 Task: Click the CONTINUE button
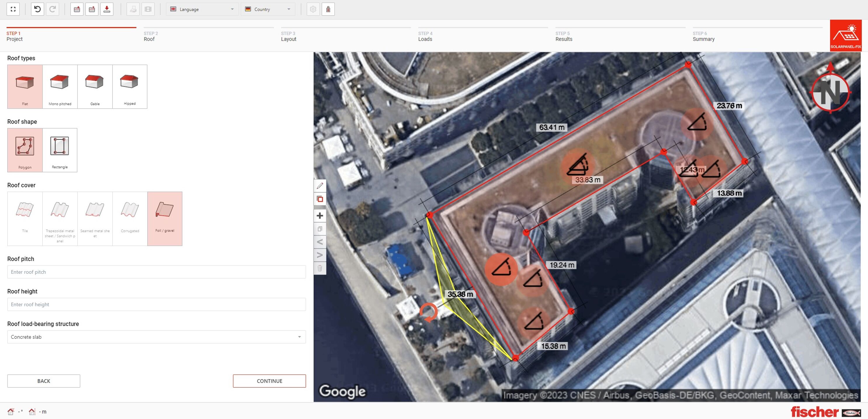coord(269,381)
